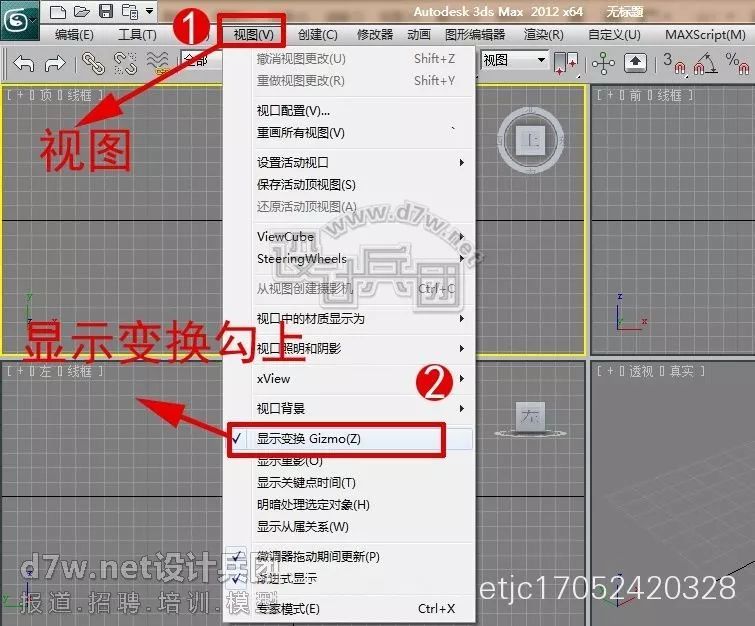Click the top viewport ViewCube 上 face
The width and height of the screenshot is (755, 626).
[x=530, y=141]
